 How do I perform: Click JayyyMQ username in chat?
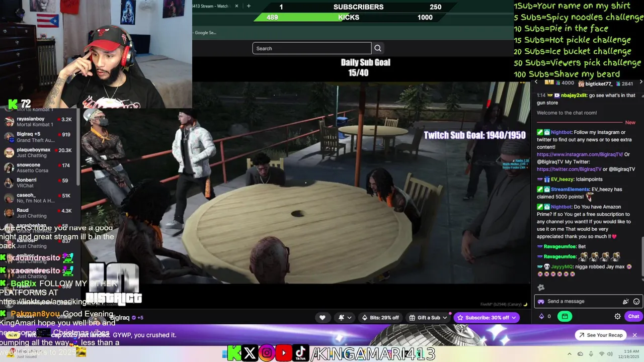pyautogui.click(x=561, y=266)
